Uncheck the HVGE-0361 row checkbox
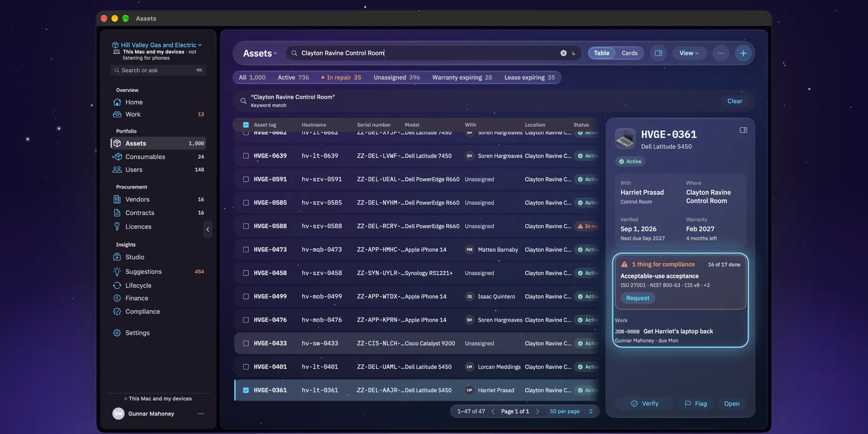The width and height of the screenshot is (868, 434). (x=246, y=390)
